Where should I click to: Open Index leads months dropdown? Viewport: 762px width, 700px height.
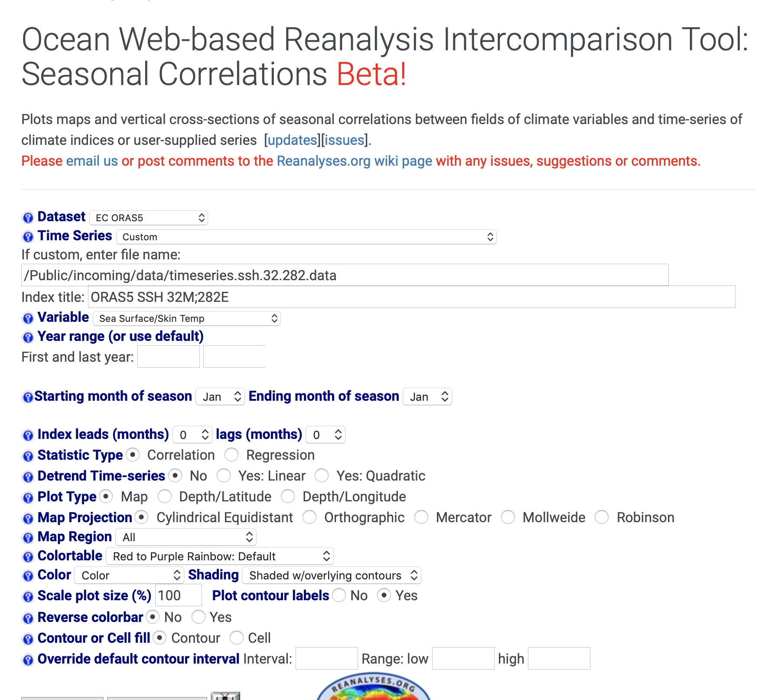click(192, 435)
